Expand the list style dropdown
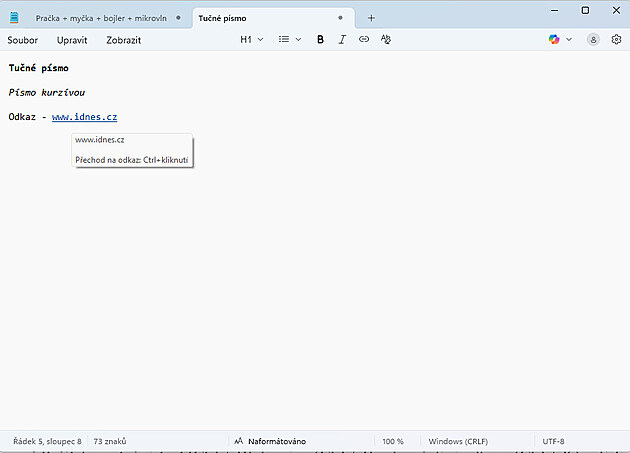Image resolution: width=630 pixels, height=453 pixels. pos(289,40)
